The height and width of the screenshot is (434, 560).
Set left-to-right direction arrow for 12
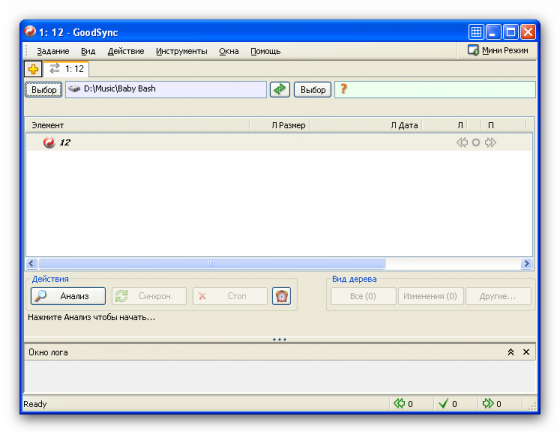490,143
